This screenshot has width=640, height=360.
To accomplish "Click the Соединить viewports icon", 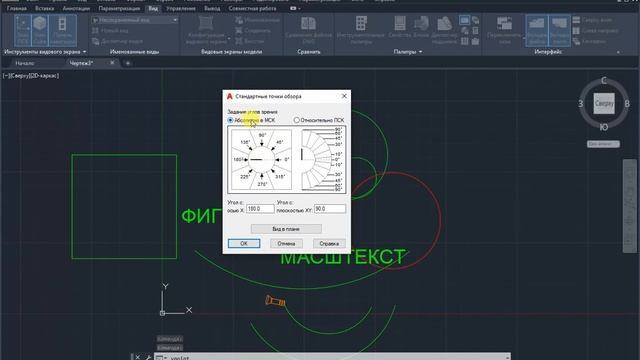I will (x=239, y=31).
